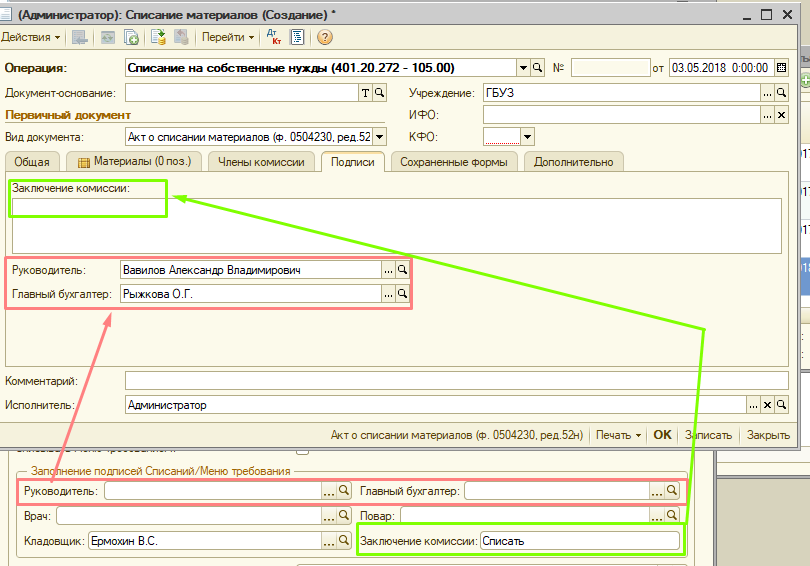Click the Записать button

709,435
